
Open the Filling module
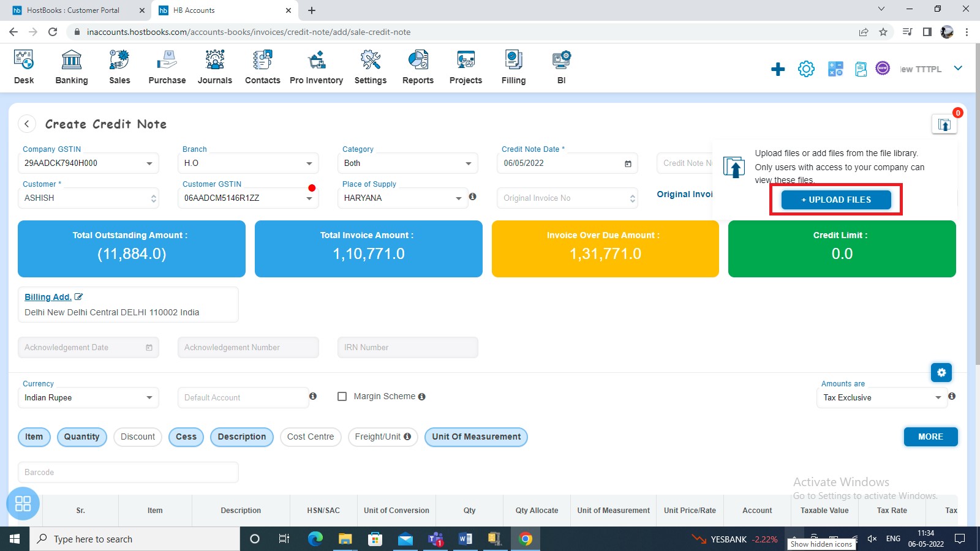pyautogui.click(x=514, y=67)
